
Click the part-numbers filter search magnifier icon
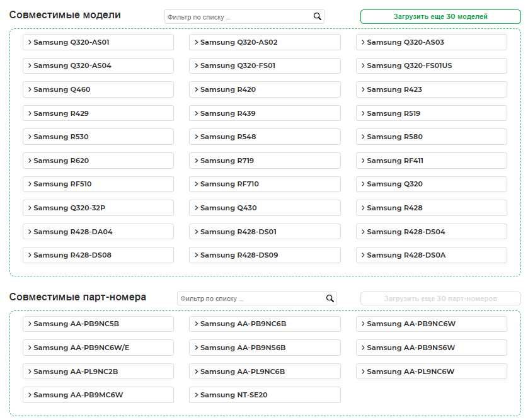click(330, 298)
